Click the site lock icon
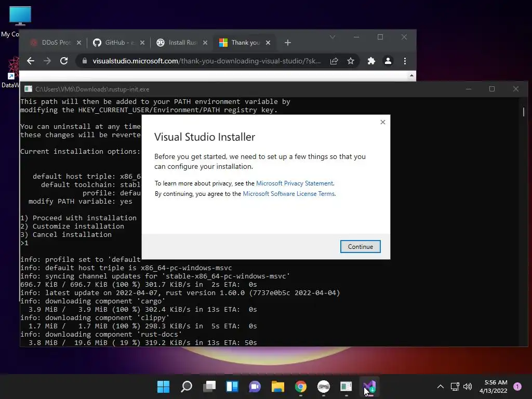The image size is (532, 399). (x=85, y=61)
